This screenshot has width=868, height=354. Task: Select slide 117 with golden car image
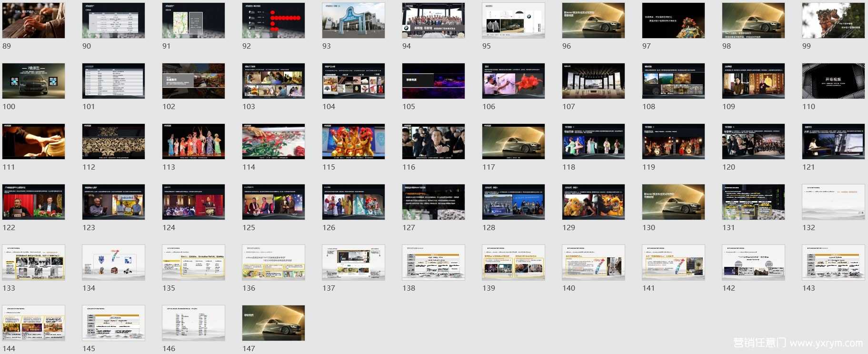click(x=513, y=142)
